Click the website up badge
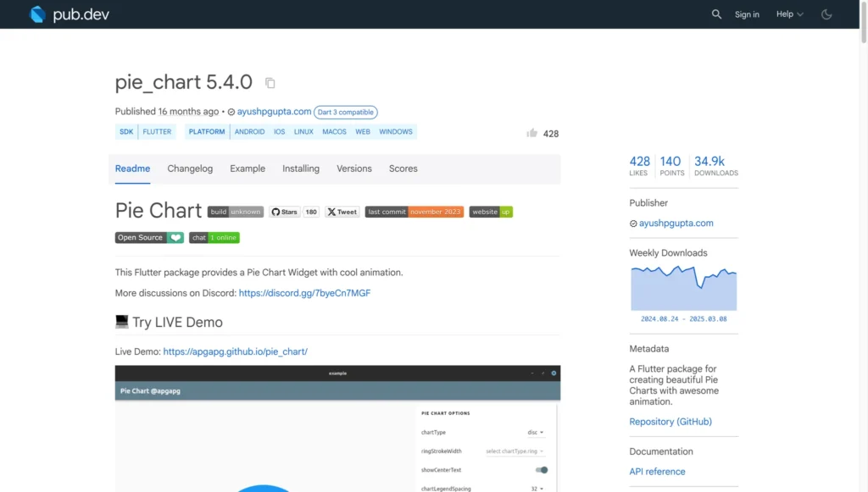 click(x=491, y=212)
